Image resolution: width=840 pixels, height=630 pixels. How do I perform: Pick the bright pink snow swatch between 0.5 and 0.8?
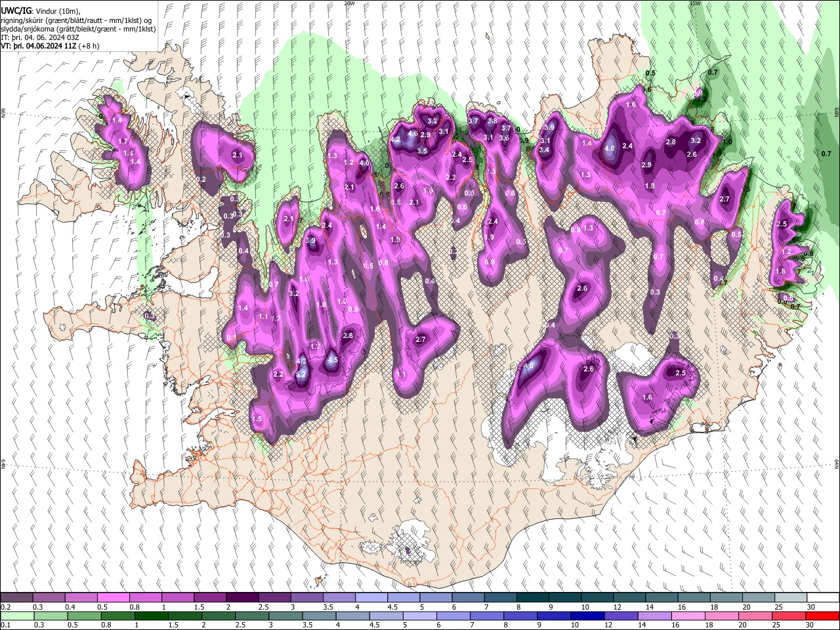click(x=113, y=598)
